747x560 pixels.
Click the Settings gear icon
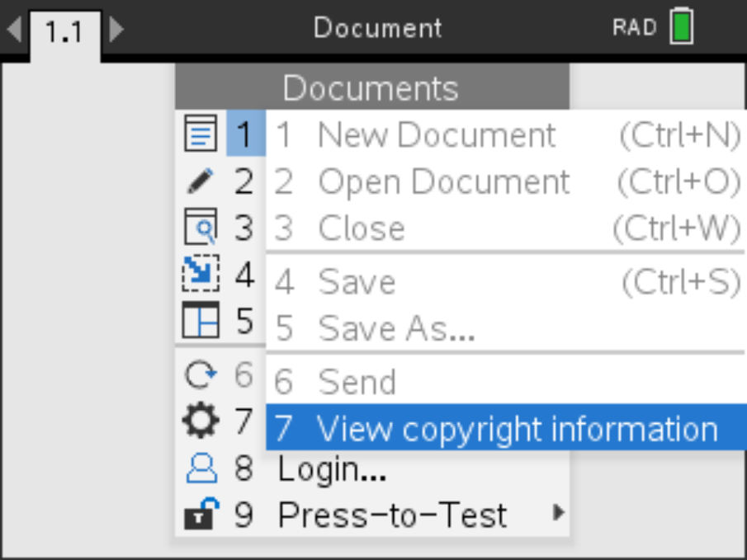tap(200, 423)
